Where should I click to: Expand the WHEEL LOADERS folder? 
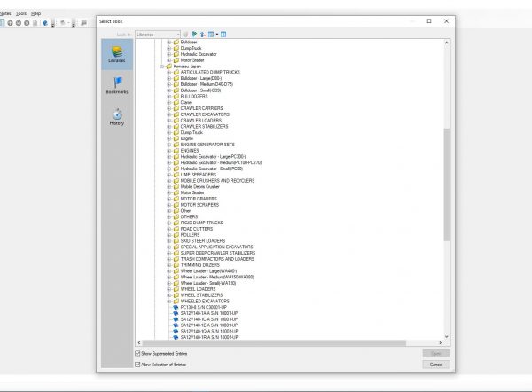[169, 289]
